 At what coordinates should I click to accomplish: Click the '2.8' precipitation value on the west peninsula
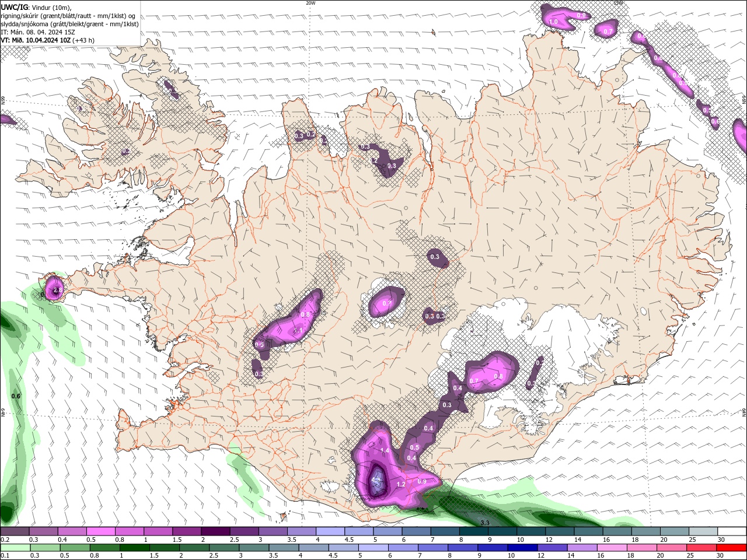coord(57,290)
